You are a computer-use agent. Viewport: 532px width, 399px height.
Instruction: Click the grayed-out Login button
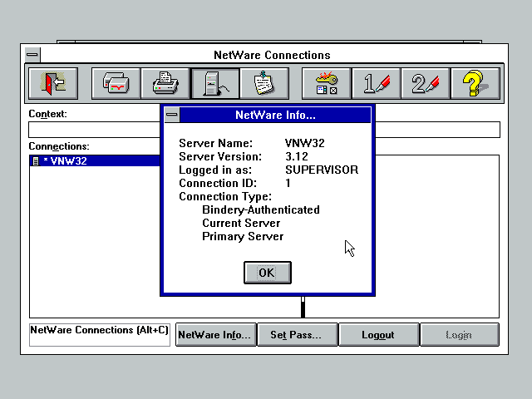(x=460, y=335)
